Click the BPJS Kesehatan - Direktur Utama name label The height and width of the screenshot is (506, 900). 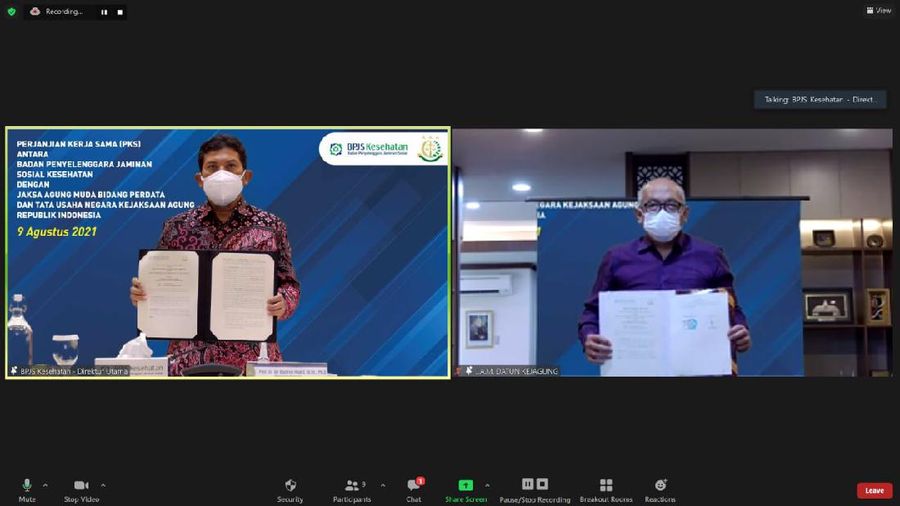[74, 371]
